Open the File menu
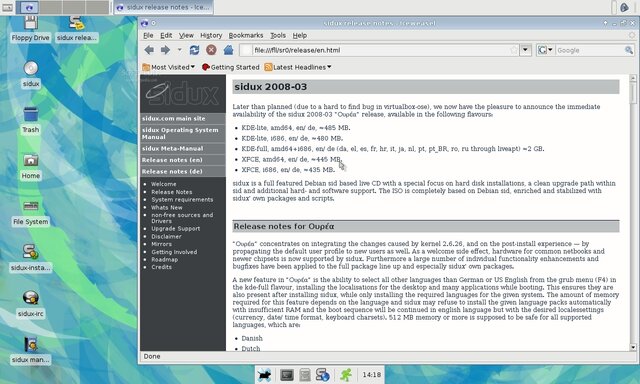Viewport: 640px width, 384px height. 148,36
